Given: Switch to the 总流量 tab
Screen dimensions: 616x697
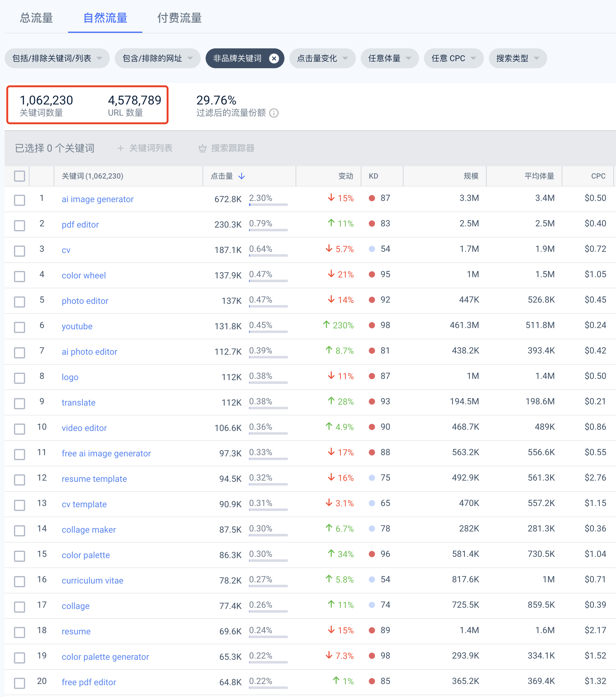Looking at the screenshot, I should [x=37, y=18].
